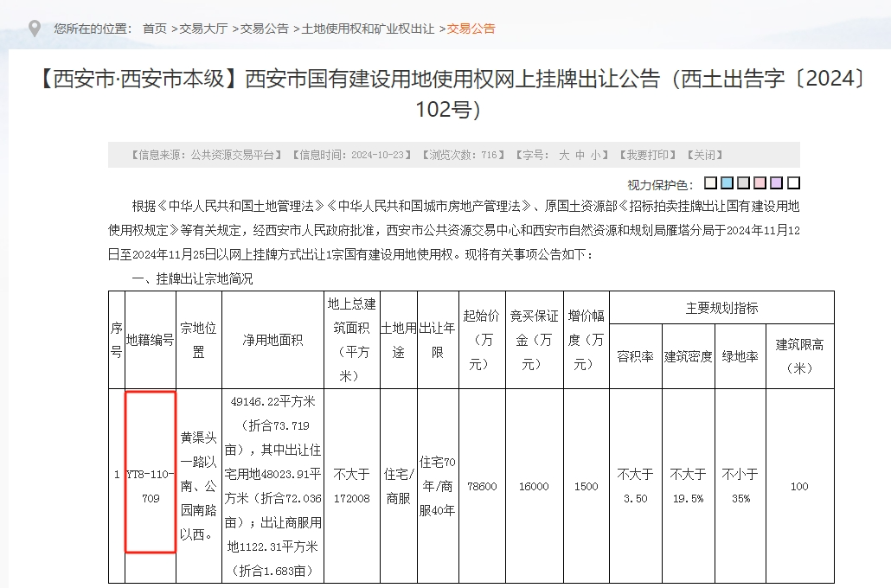Select the blue eye-protection color swatch
Image resolution: width=891 pixels, height=588 pixels.
click(x=725, y=182)
